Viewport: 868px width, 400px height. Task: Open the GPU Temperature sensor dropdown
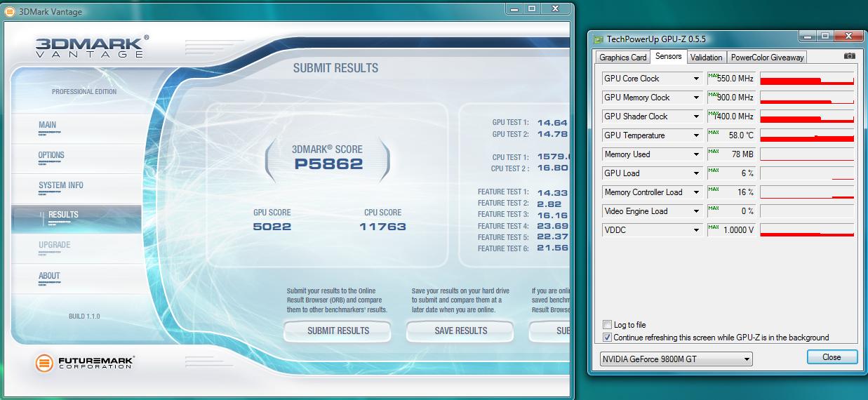coord(696,135)
